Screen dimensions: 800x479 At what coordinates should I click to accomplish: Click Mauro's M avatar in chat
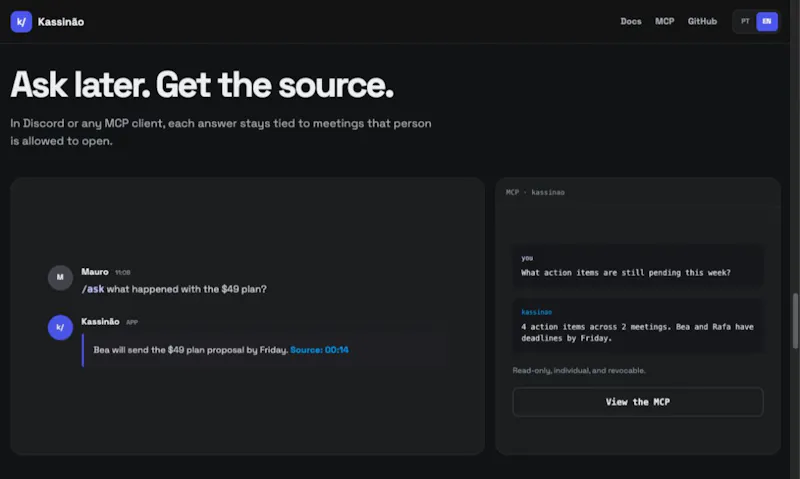[60, 278]
